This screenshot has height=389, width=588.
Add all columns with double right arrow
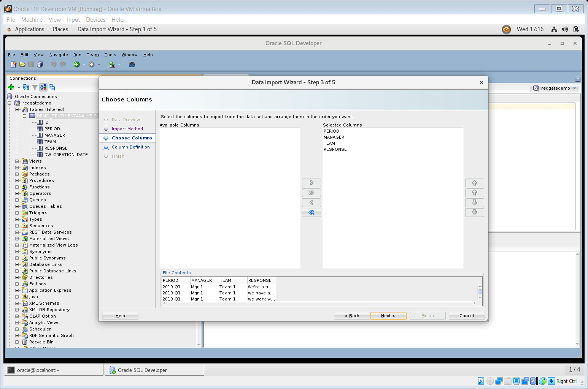311,193
